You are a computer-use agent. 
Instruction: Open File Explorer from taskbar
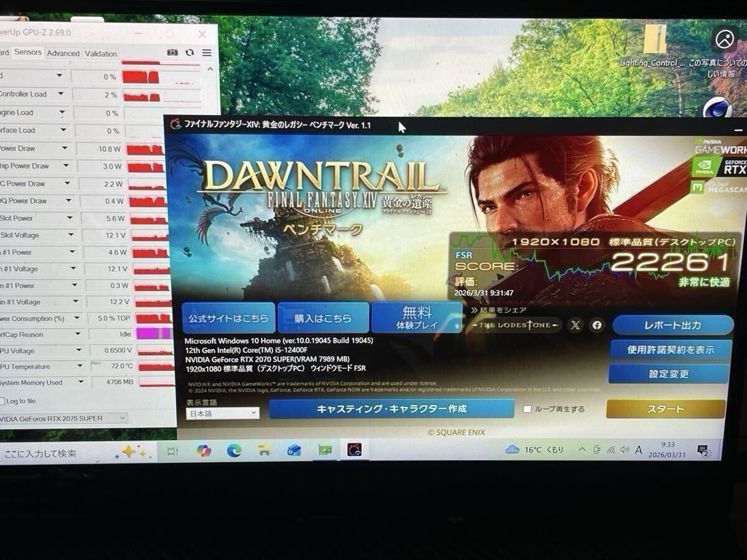264,450
